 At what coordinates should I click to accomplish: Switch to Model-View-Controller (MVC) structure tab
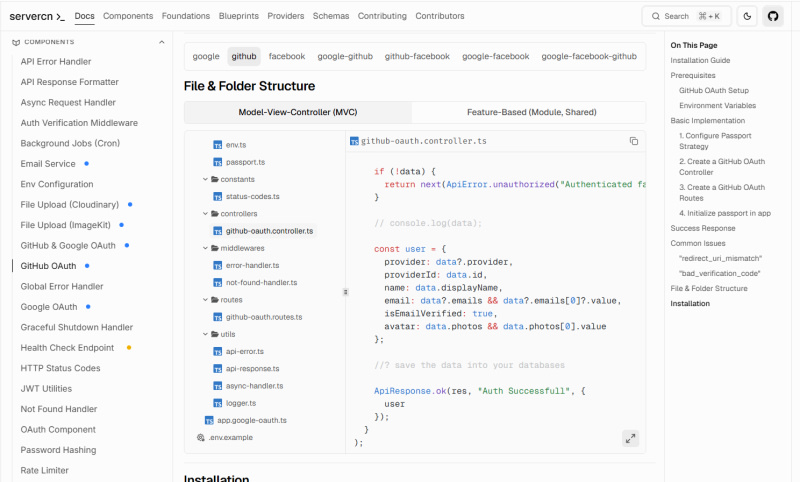pyautogui.click(x=298, y=112)
